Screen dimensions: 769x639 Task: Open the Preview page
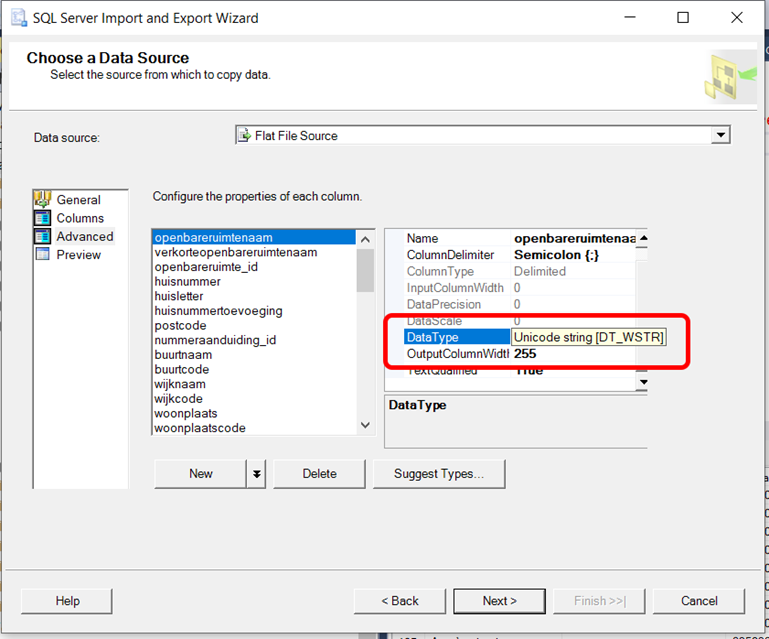tap(78, 255)
